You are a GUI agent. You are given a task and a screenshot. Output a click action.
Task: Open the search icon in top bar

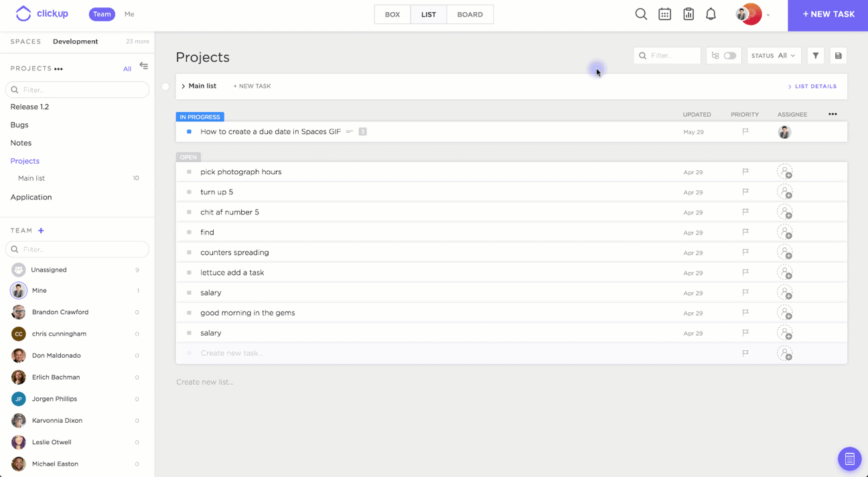pyautogui.click(x=640, y=13)
